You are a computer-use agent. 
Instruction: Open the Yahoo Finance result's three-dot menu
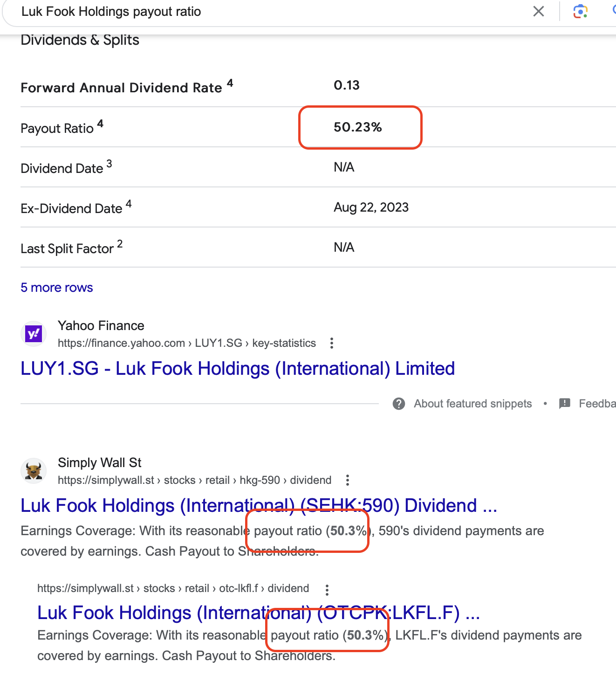(x=332, y=343)
